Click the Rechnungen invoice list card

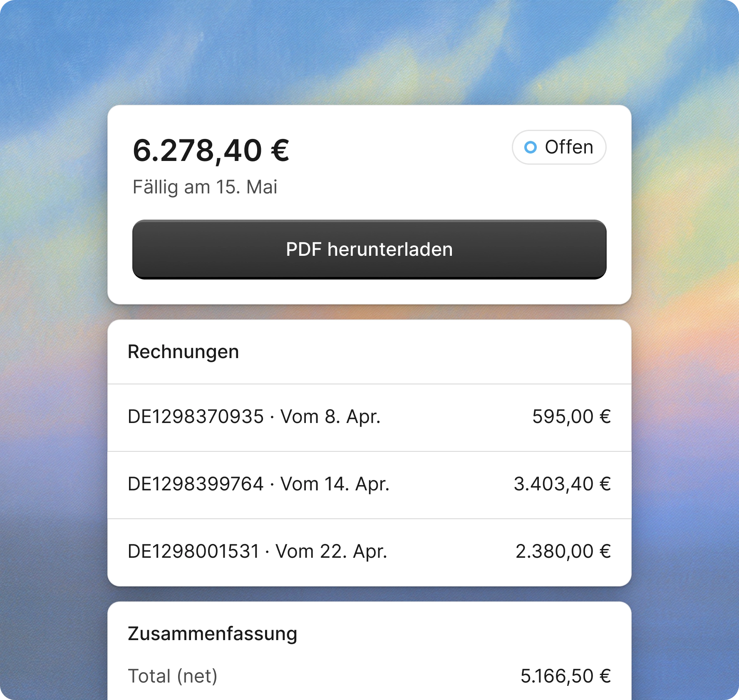point(369,453)
